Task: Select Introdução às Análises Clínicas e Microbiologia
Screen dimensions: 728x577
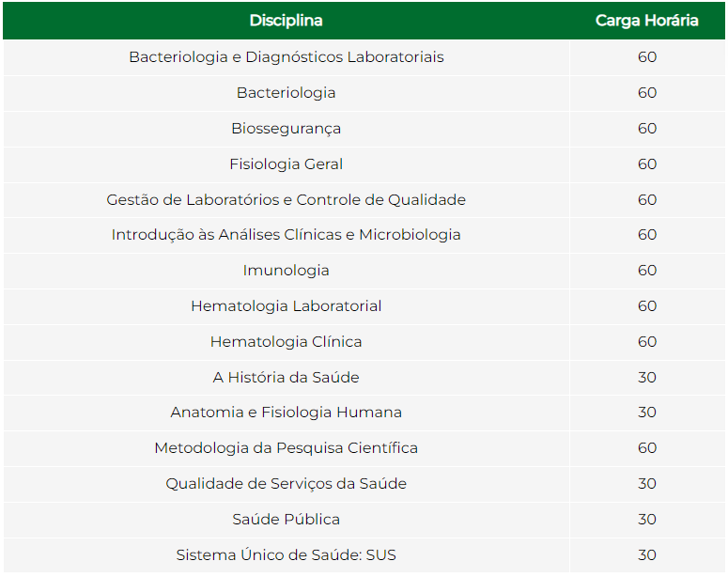Action: [x=286, y=235]
